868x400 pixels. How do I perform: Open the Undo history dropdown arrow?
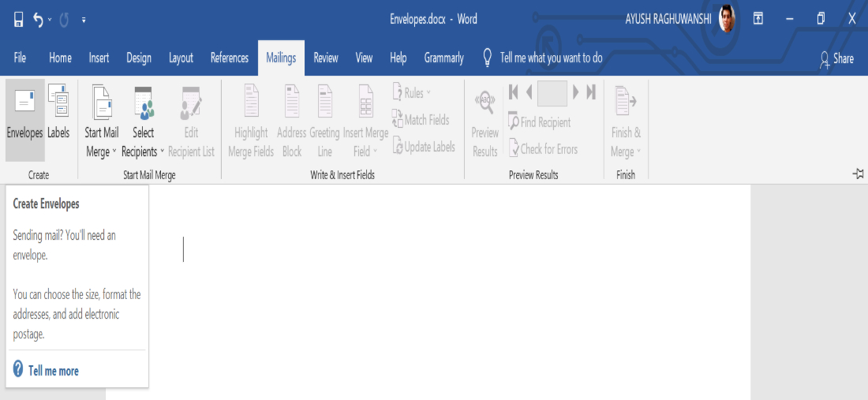tap(50, 20)
